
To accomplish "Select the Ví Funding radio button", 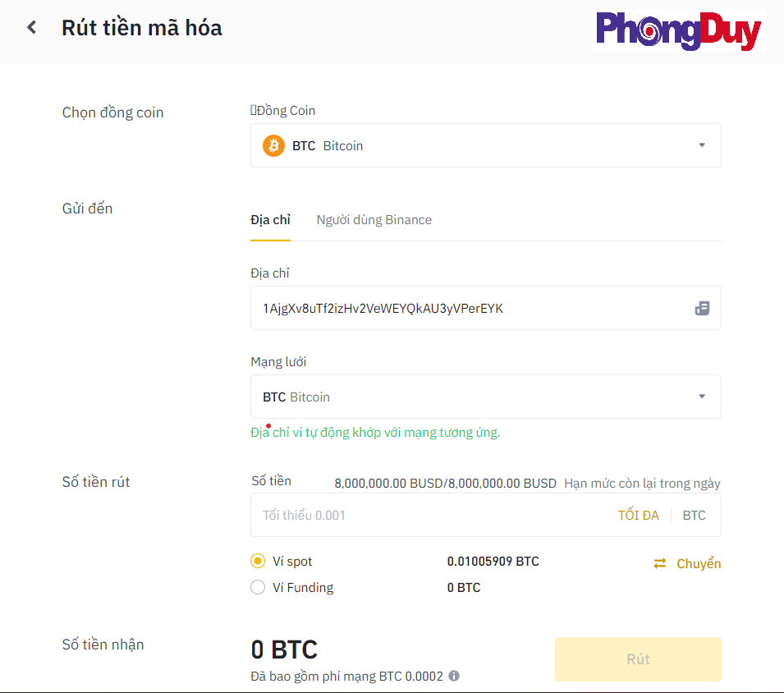I will coord(258,588).
